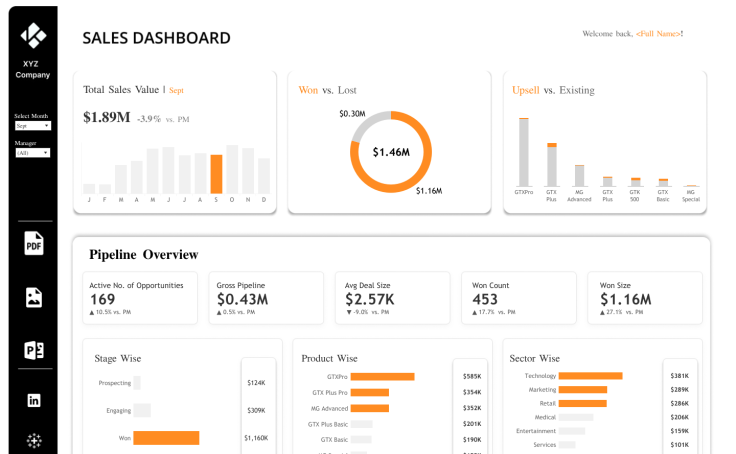Export the dashboard using the PDF icon
The height and width of the screenshot is (454, 736).
coord(34,243)
